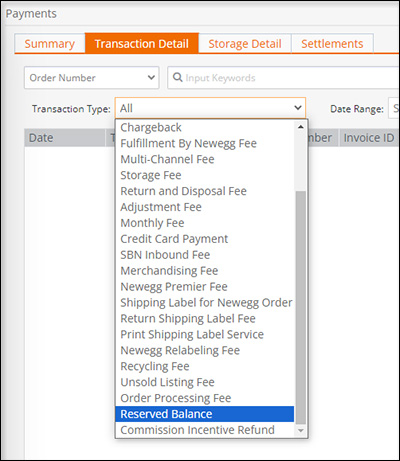Choose Adjustment Fee option
Image resolution: width=400 pixels, height=461 pixels.
pos(205,207)
